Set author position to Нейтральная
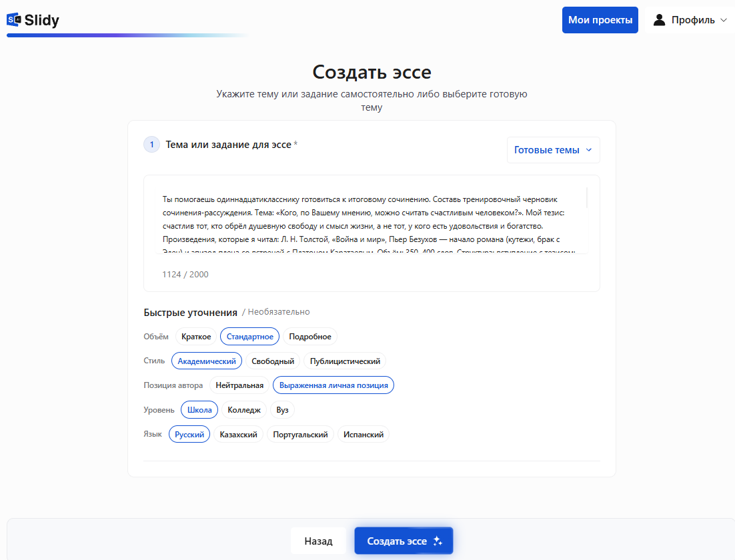The height and width of the screenshot is (560, 735). 239,385
